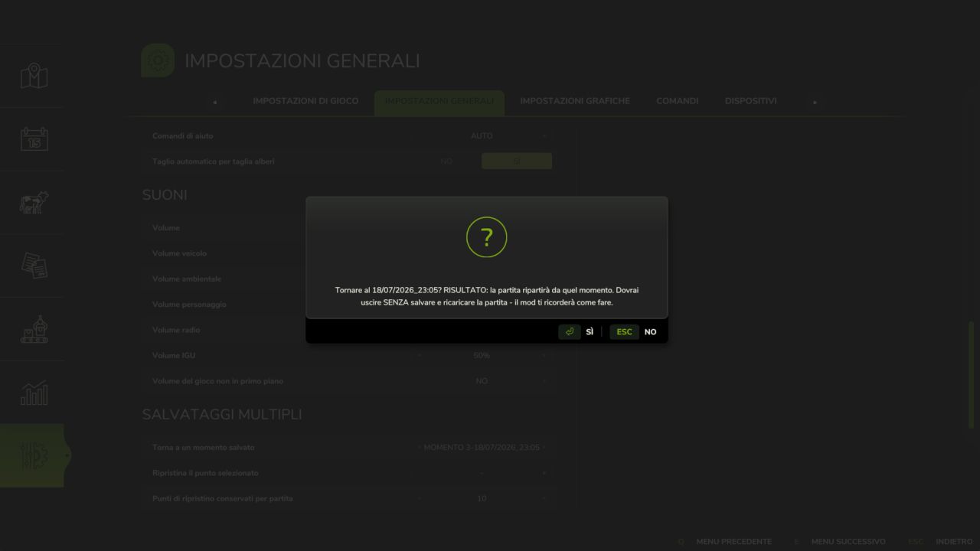
Task: Click the Comandi di aiuto label
Action: 183,136
